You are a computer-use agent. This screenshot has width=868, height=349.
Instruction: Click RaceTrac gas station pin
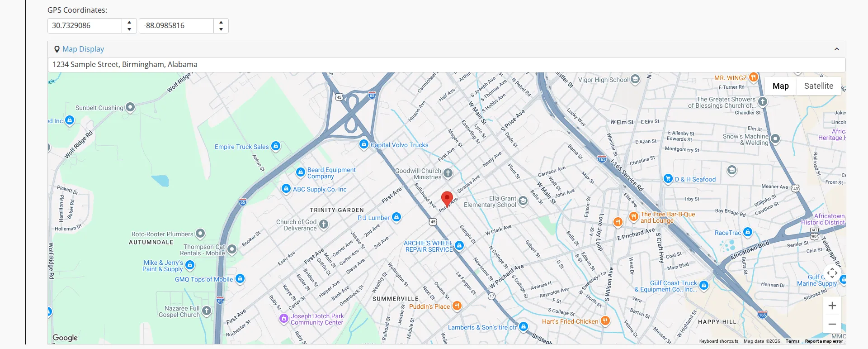click(748, 232)
